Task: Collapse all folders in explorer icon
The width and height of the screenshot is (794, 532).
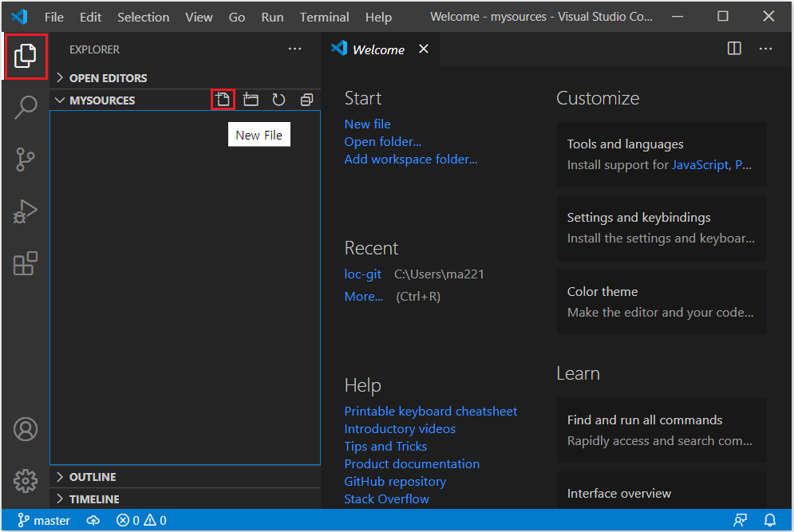Action: [x=306, y=99]
